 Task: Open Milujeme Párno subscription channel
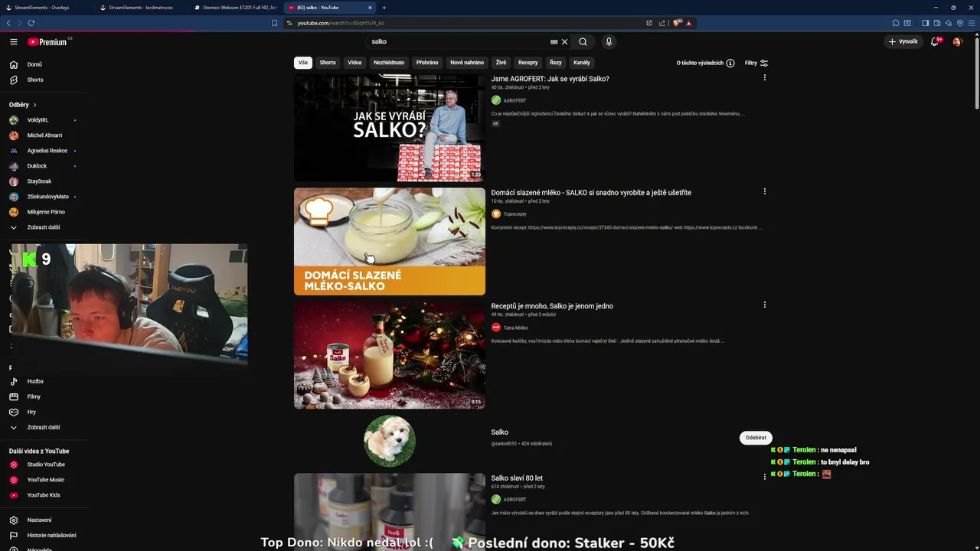45,212
